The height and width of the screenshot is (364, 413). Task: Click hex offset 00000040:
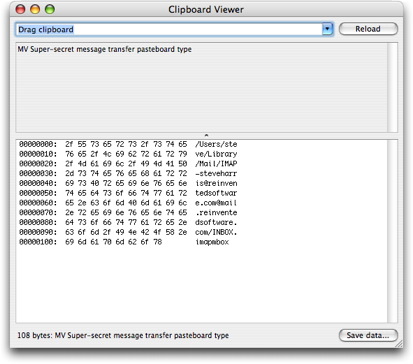click(38, 183)
